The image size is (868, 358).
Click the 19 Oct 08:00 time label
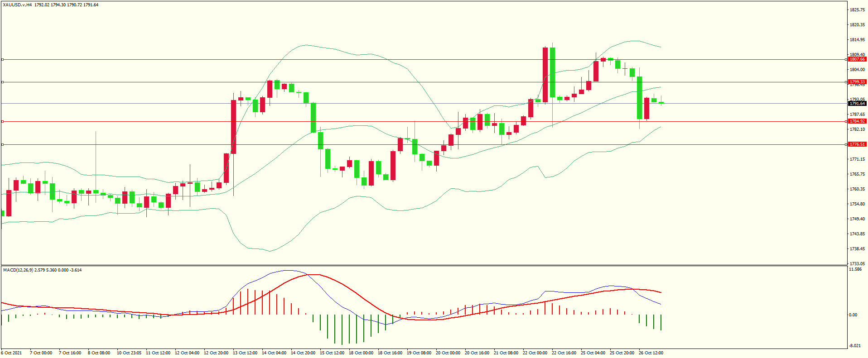(419, 353)
